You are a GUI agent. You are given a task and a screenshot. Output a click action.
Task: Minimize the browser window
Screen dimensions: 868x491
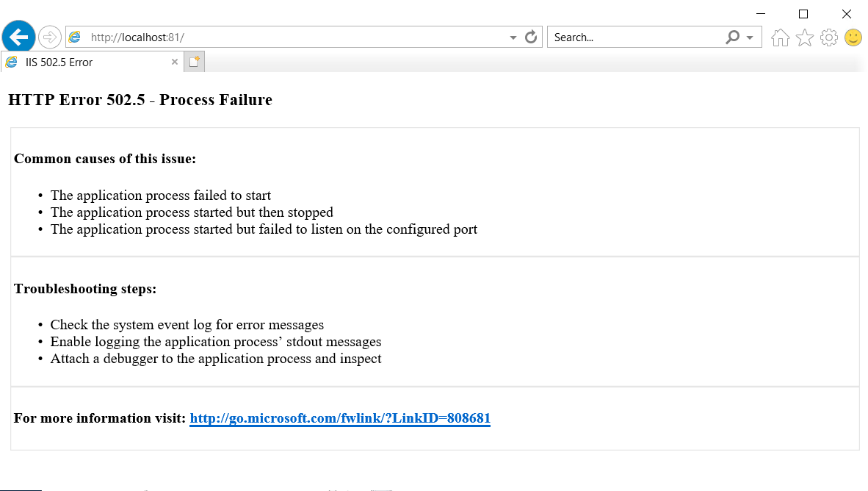point(761,13)
